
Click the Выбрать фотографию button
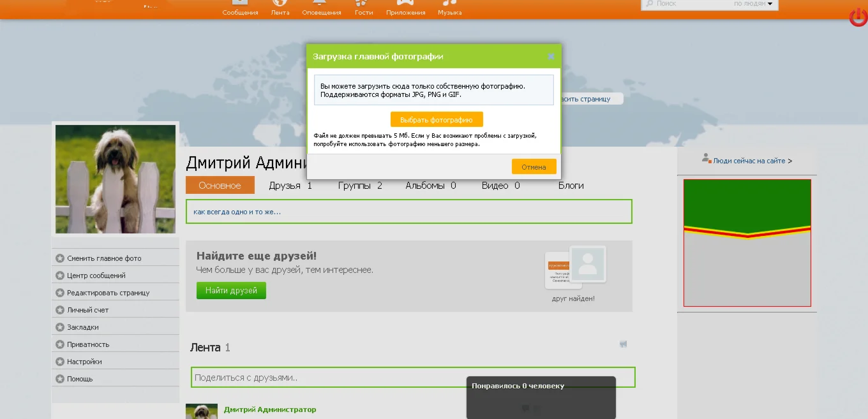[x=437, y=119]
